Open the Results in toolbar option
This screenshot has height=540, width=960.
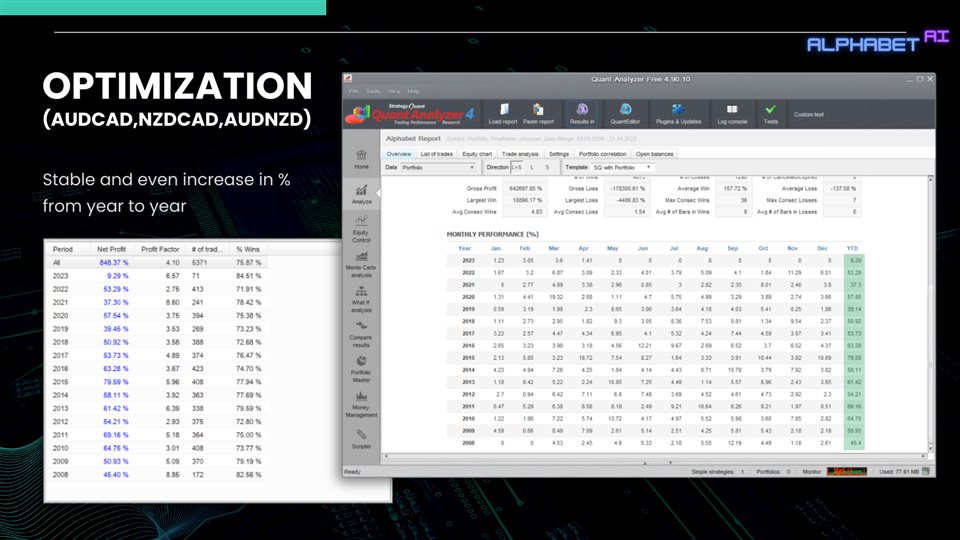582,114
